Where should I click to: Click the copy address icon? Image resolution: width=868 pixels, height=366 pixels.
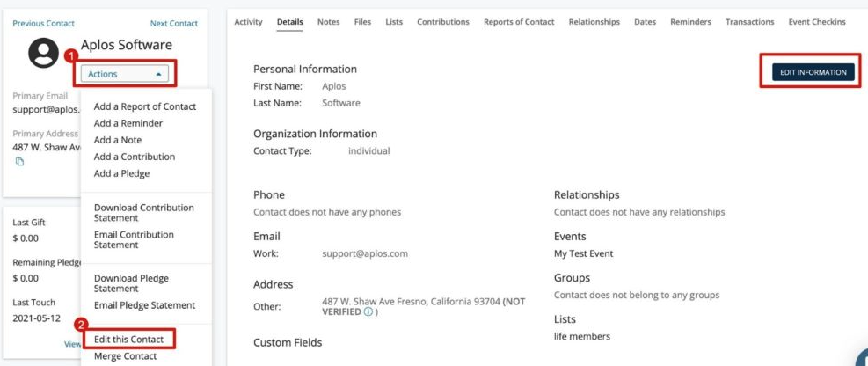click(x=20, y=162)
